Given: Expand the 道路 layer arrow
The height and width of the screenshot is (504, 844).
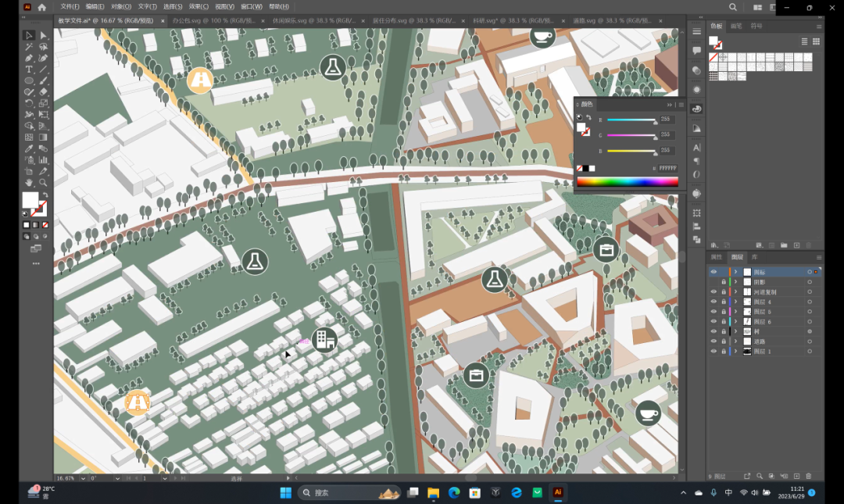Looking at the screenshot, I should click(736, 341).
